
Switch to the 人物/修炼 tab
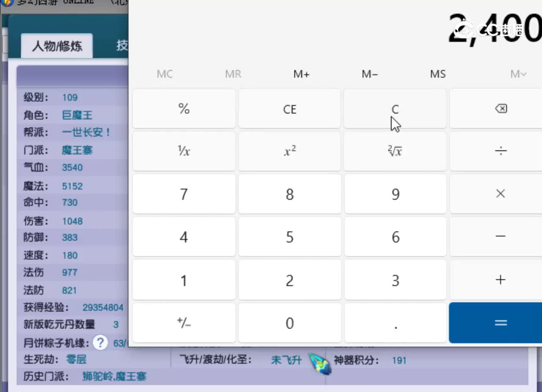point(57,45)
